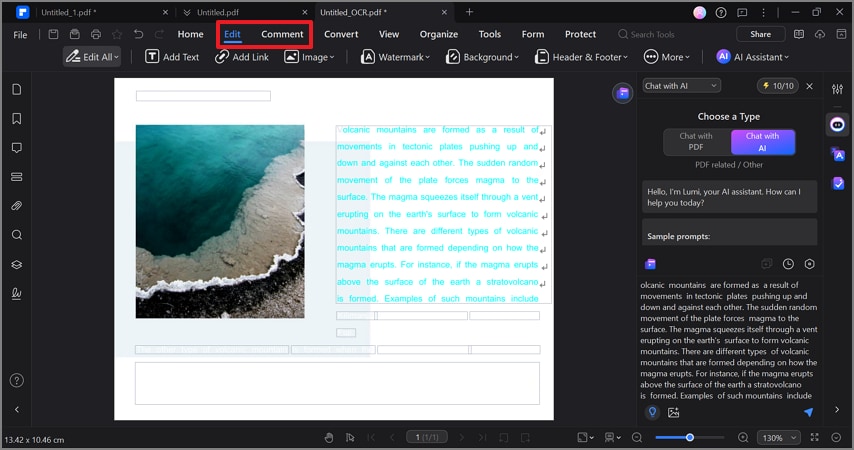Screen dimensions: 854x450
Task: Click the Undo arrow
Action: pyautogui.click(x=138, y=34)
